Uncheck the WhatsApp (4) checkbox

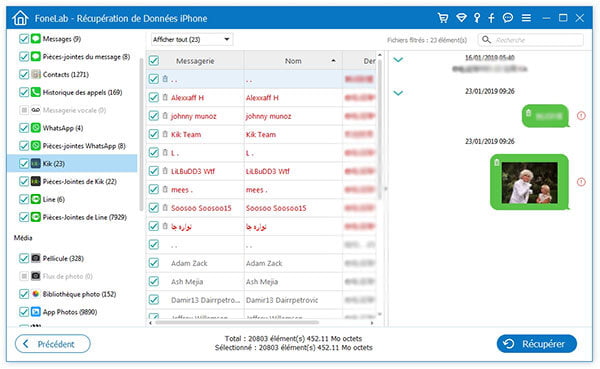[x=24, y=128]
